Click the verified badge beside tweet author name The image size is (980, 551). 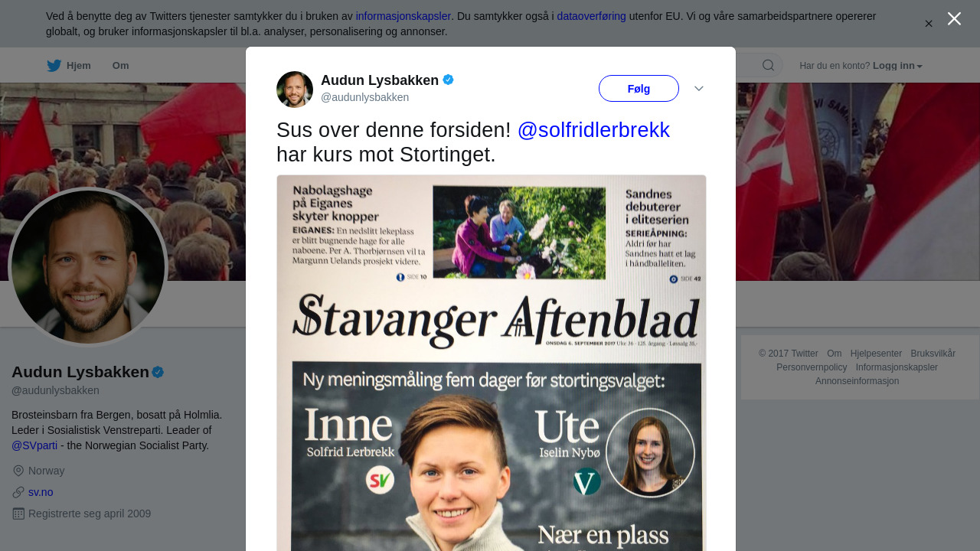pyautogui.click(x=449, y=80)
